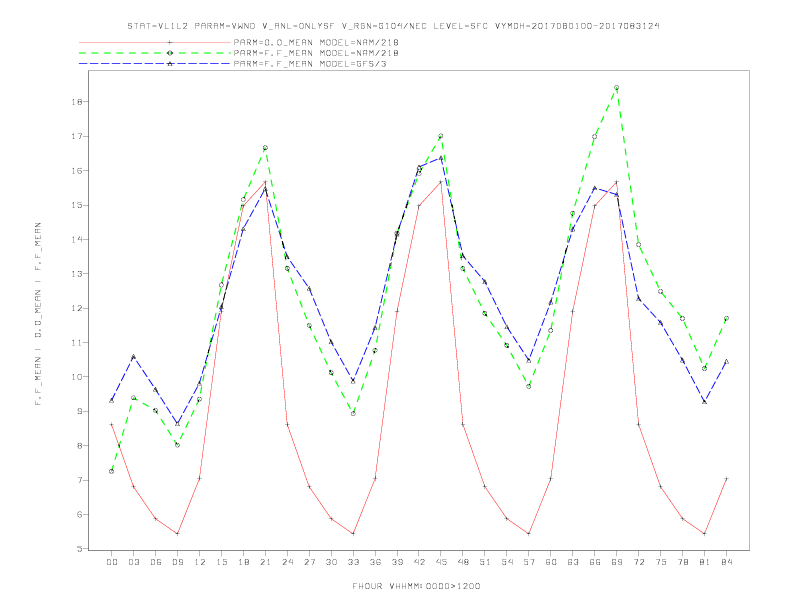Click x-axis tick label 48
The width and height of the screenshot is (792, 612).
[463, 562]
